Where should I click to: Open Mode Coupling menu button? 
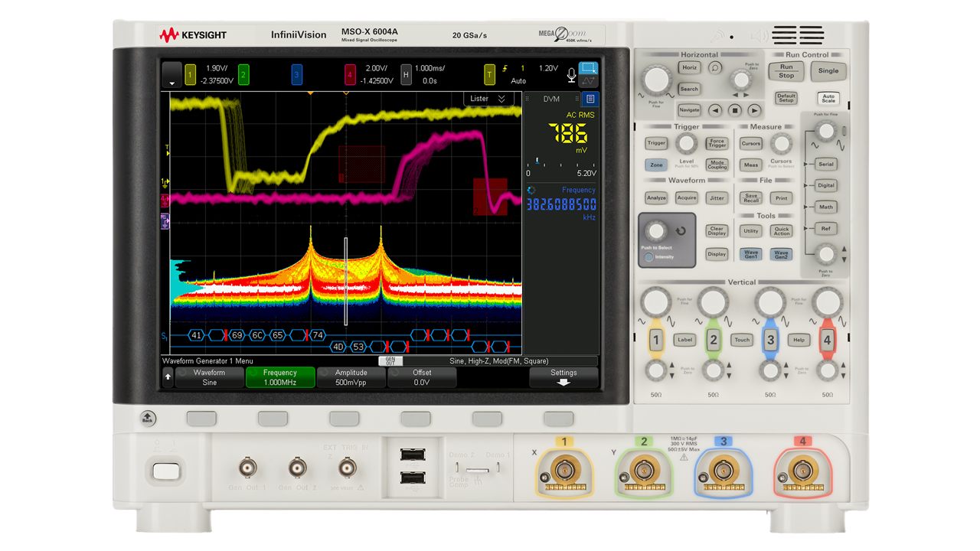(717, 165)
